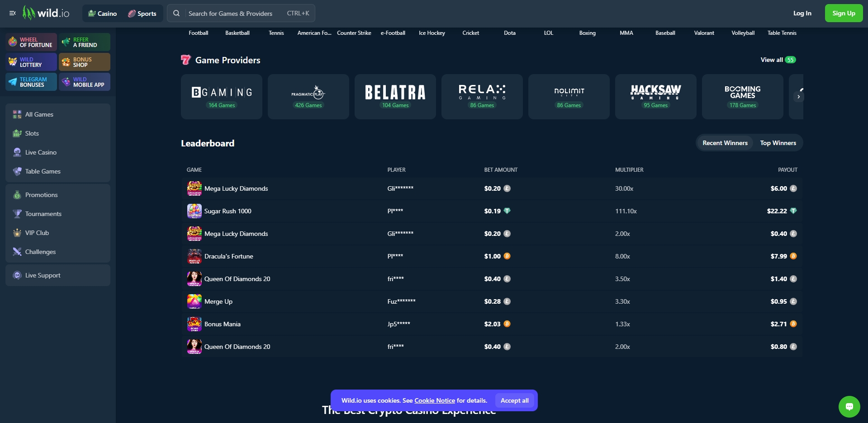The width and height of the screenshot is (868, 423).
Task: Open the Counter Strike sports category
Action: [x=354, y=33]
